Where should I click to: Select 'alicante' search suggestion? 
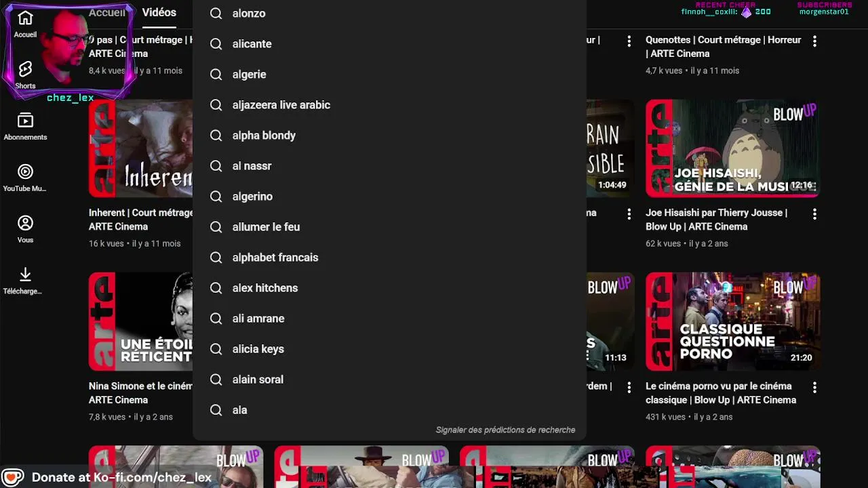(389, 44)
